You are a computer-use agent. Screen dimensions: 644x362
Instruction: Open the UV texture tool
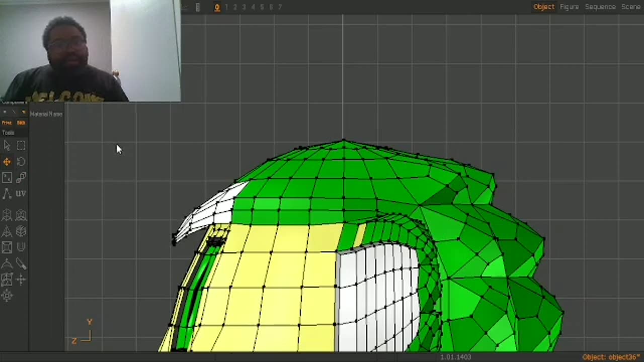21,193
